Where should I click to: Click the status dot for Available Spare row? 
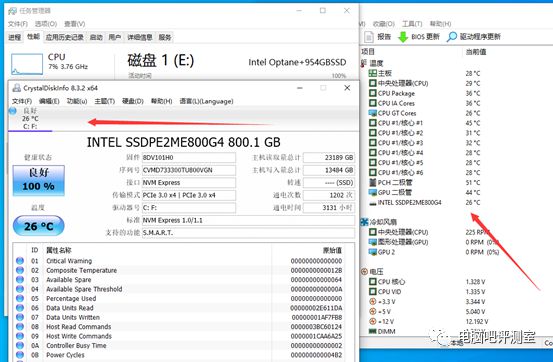(x=20, y=279)
